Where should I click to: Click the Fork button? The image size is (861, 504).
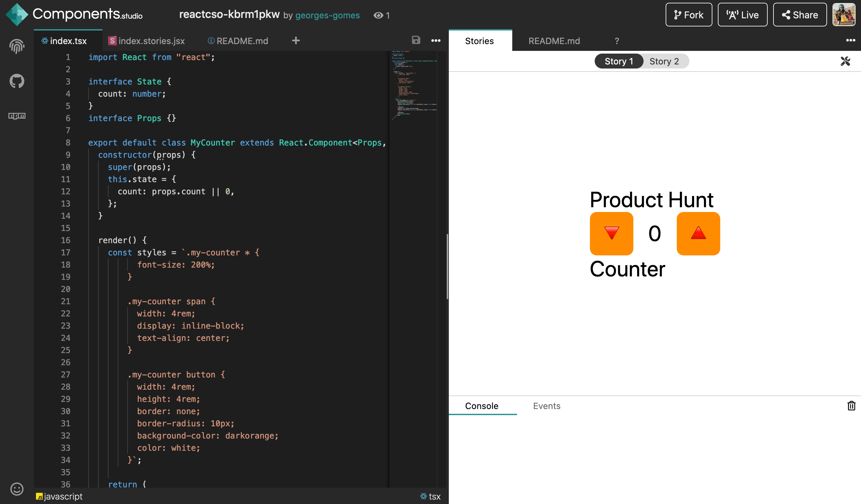tap(688, 15)
